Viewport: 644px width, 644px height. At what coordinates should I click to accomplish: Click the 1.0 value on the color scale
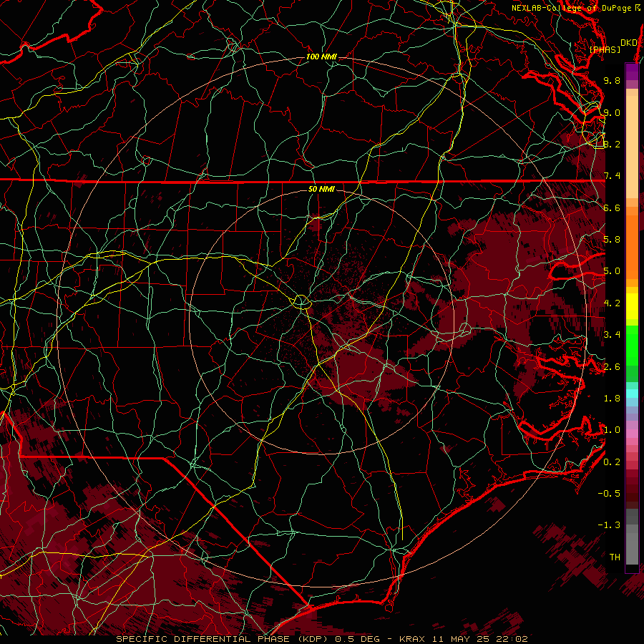point(612,430)
